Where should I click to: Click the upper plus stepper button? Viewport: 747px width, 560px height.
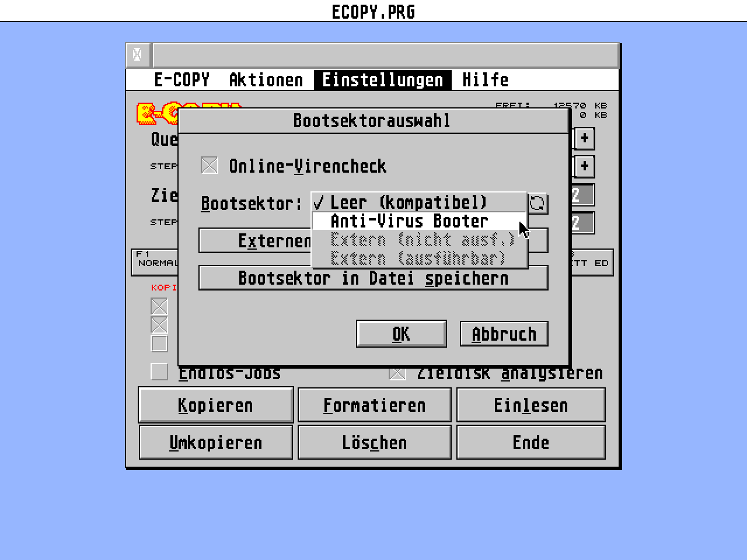pos(584,139)
